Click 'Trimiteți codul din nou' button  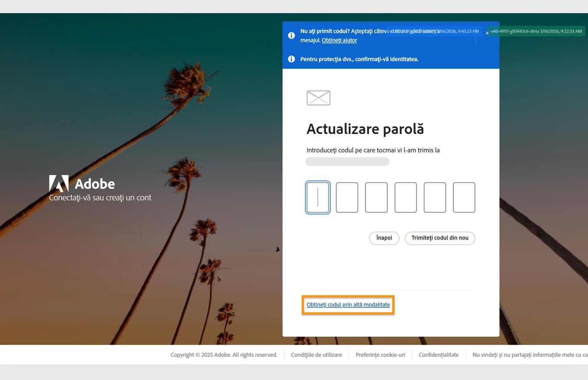pyautogui.click(x=440, y=238)
